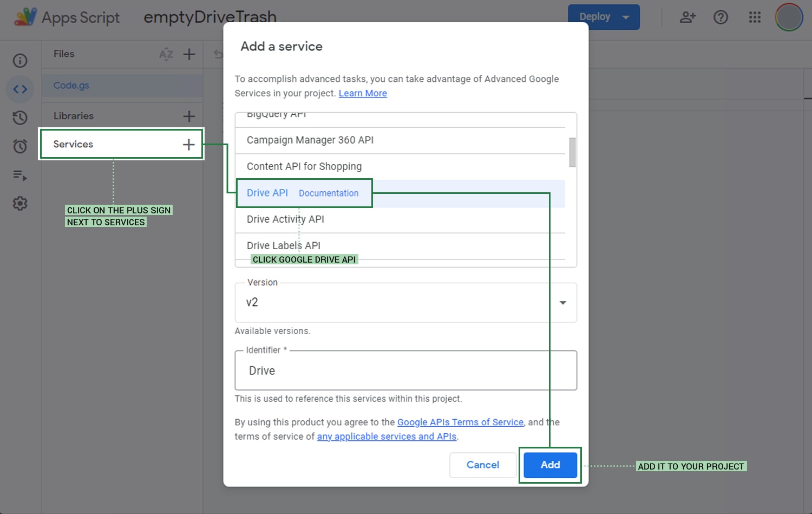Click the plus sign next to Services
Screen dimensions: 812x514
[x=189, y=144]
